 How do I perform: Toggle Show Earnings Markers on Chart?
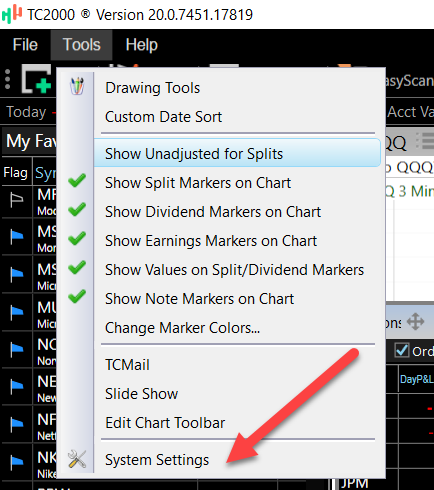pos(211,241)
